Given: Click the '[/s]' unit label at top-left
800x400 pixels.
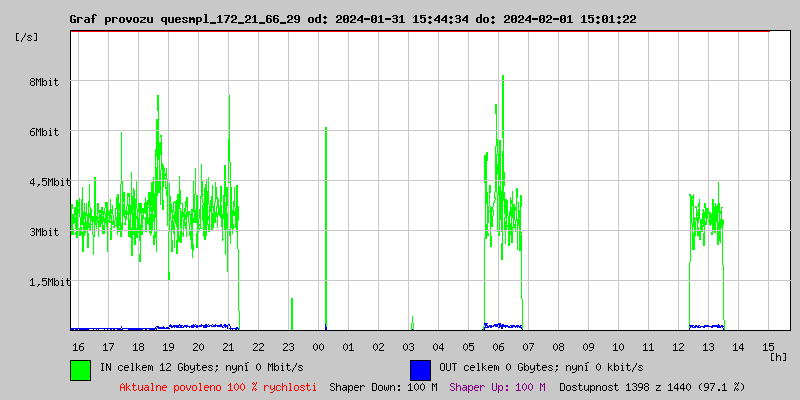Looking at the screenshot, I should (27, 37).
